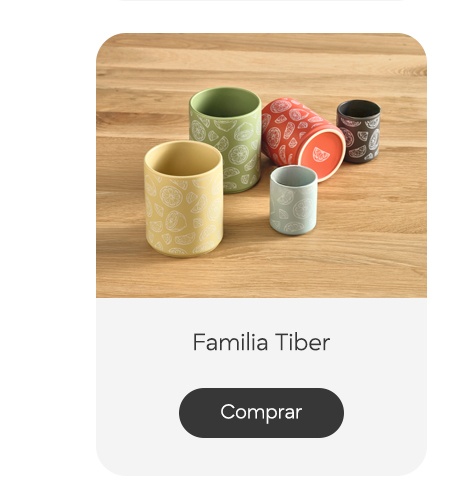Click inside the light blue cup's opening
450x495 pixels.
click(293, 175)
